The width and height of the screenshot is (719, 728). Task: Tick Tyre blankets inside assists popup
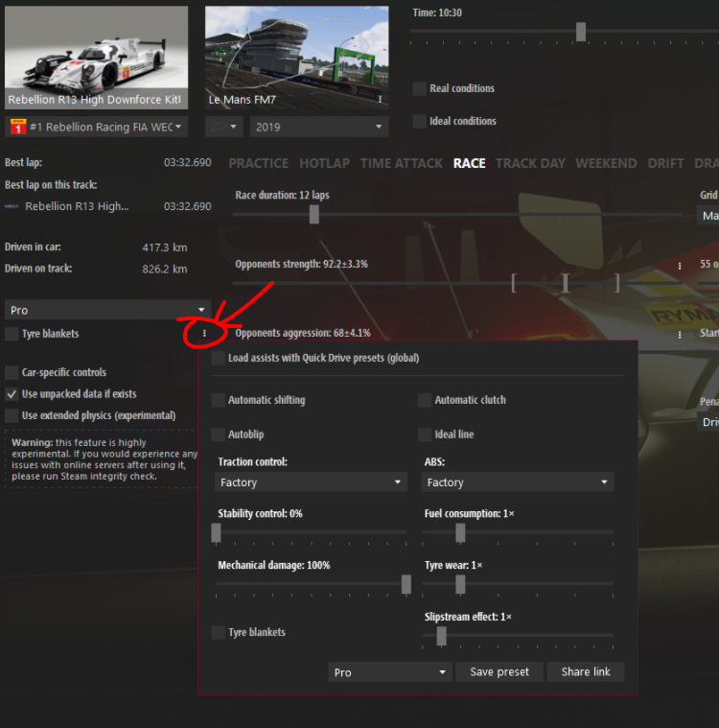pyautogui.click(x=219, y=632)
